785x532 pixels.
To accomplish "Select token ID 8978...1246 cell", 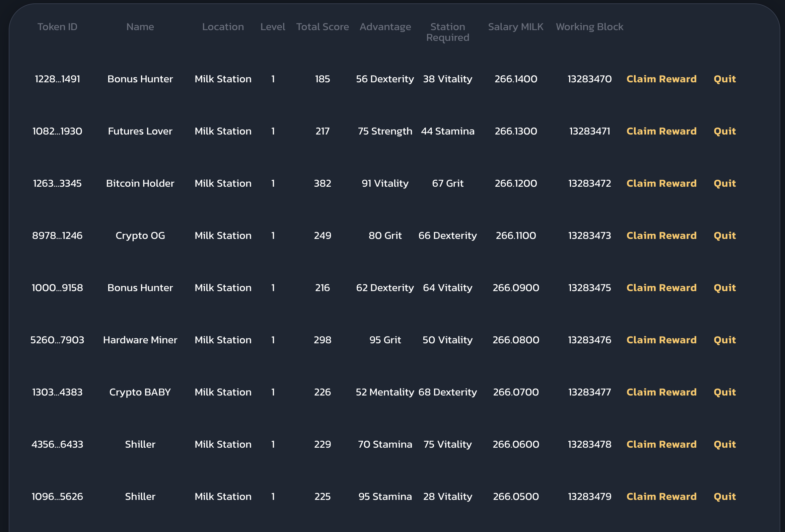I will tap(57, 235).
